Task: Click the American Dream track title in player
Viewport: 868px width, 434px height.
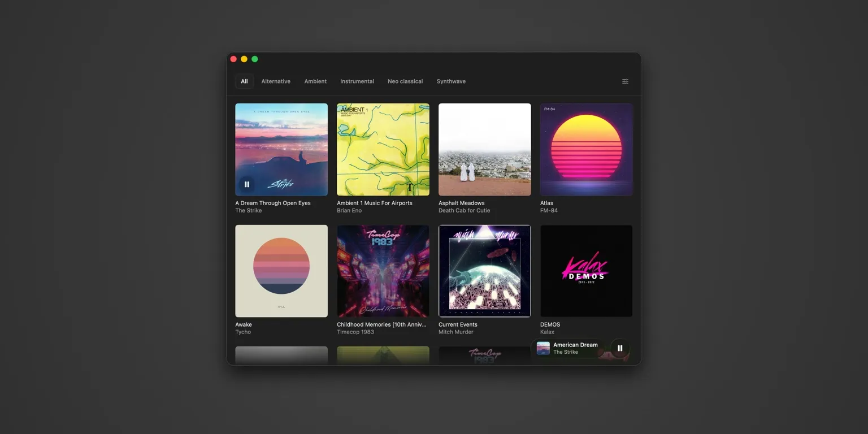Action: [575, 345]
